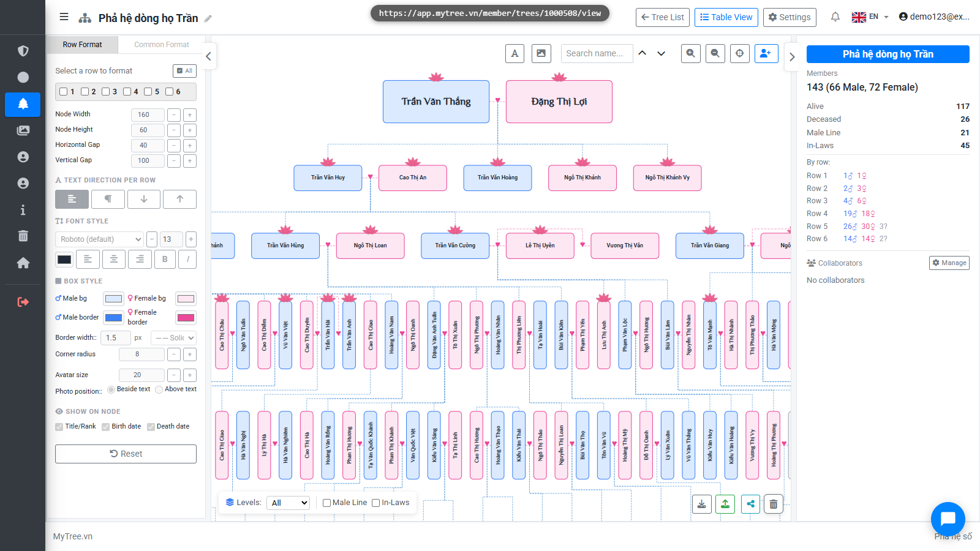Open the hamburger menu
The height and width of the screenshot is (551, 980).
(x=64, y=17)
